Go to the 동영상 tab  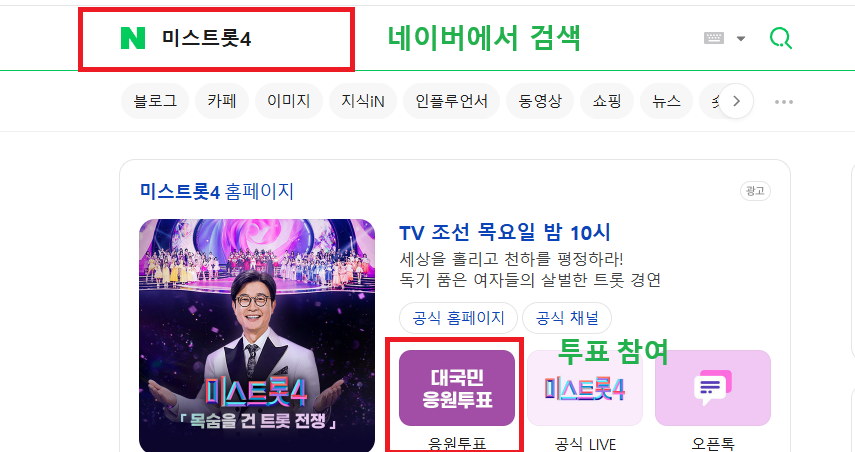[x=540, y=101]
